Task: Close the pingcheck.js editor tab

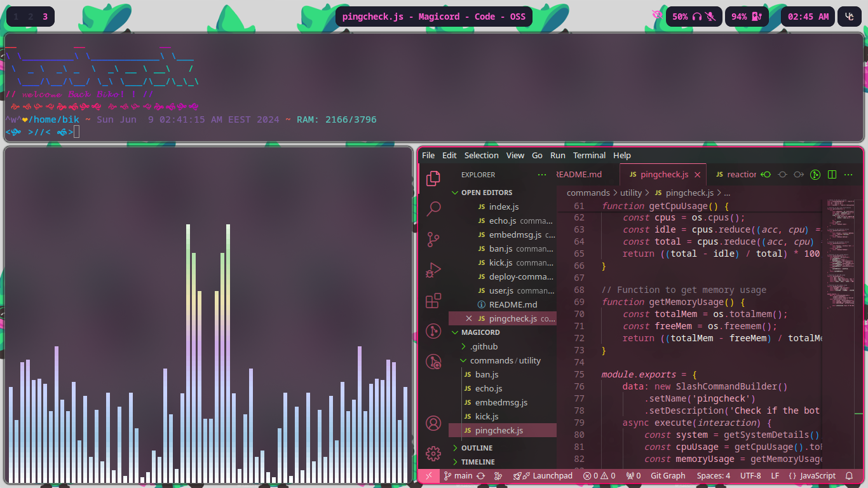Action: tap(697, 174)
